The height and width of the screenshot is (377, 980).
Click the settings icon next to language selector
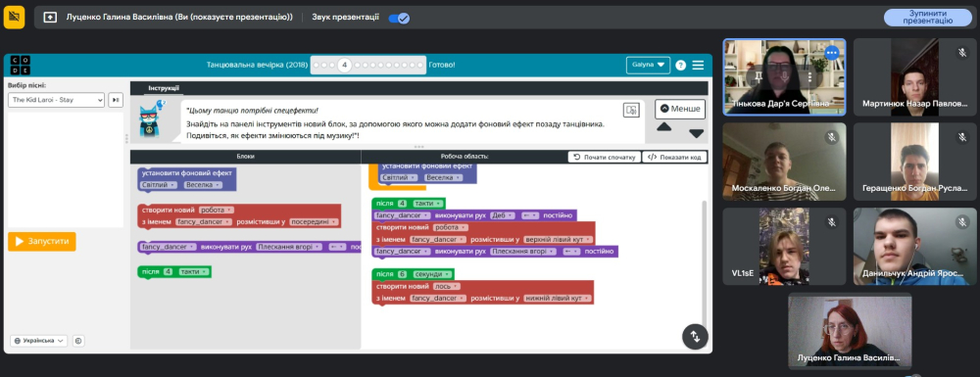pos(78,341)
